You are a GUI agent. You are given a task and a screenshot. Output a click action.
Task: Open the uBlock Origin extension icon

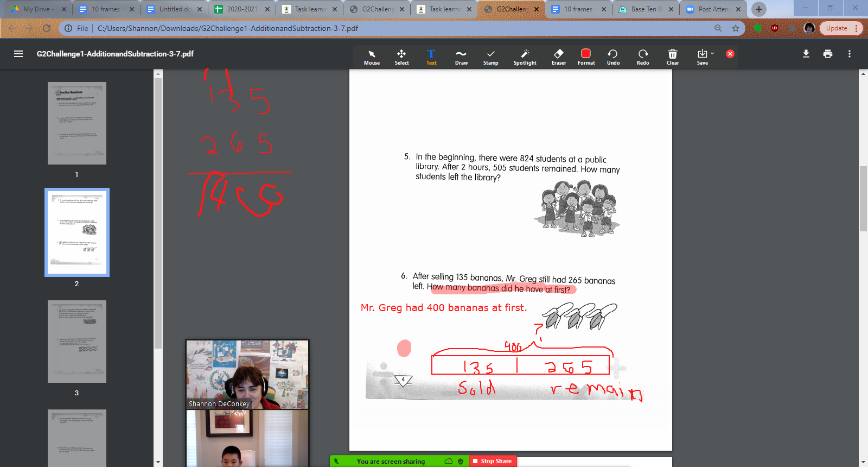[x=775, y=28]
